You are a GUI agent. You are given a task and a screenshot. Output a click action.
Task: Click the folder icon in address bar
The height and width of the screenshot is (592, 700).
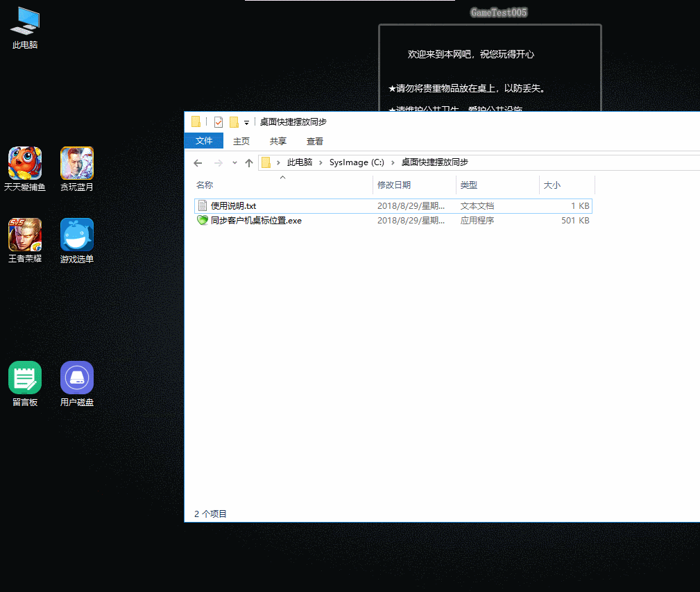tap(266, 162)
